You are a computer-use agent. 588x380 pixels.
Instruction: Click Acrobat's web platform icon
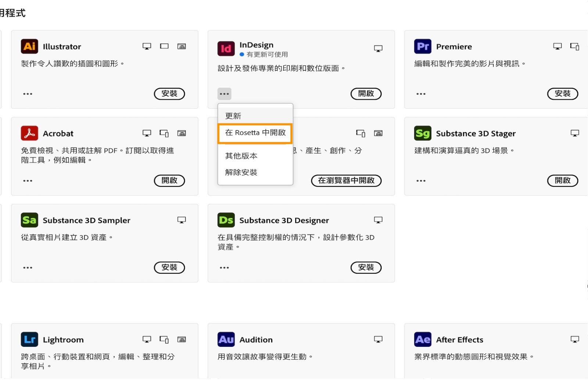pyautogui.click(x=182, y=133)
